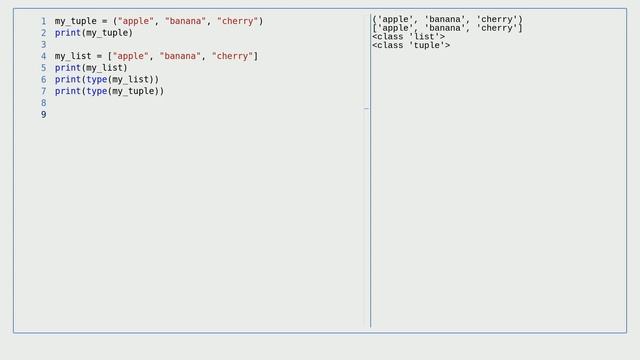Select line number 7 in the gutter
This screenshot has height=360, width=640.
(44, 91)
